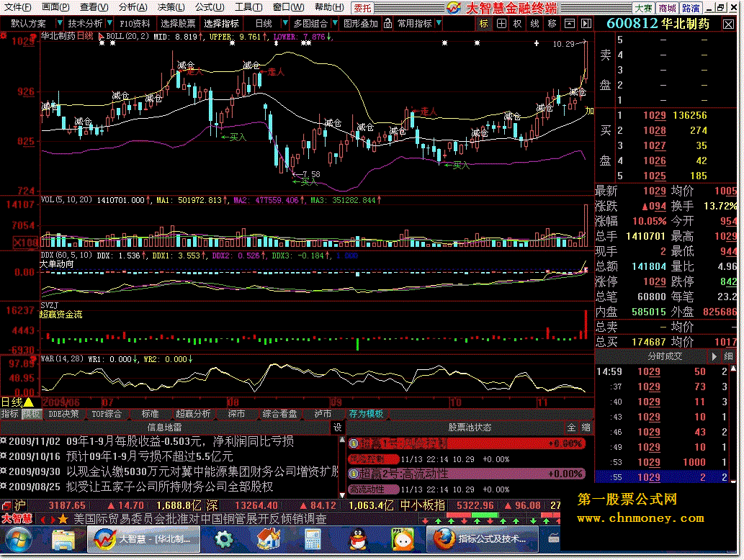The width and height of the screenshot is (744, 560).
Task: Expand the 多图组合 dropdown arrow
Action: click(335, 23)
